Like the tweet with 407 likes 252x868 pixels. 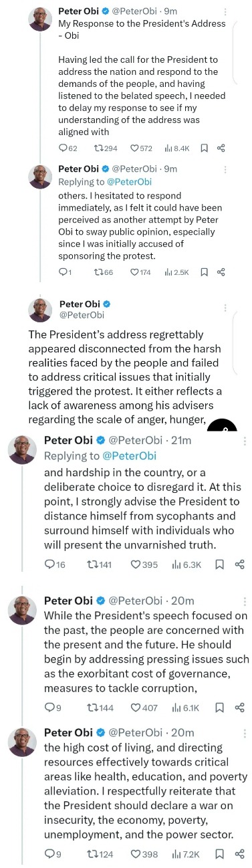[144, 708]
